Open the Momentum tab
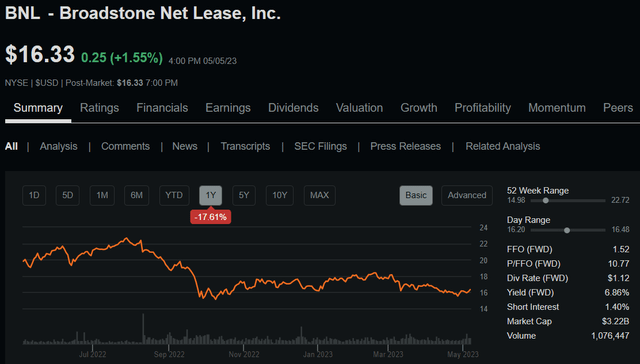Image resolution: width=640 pixels, height=364 pixels. click(557, 108)
